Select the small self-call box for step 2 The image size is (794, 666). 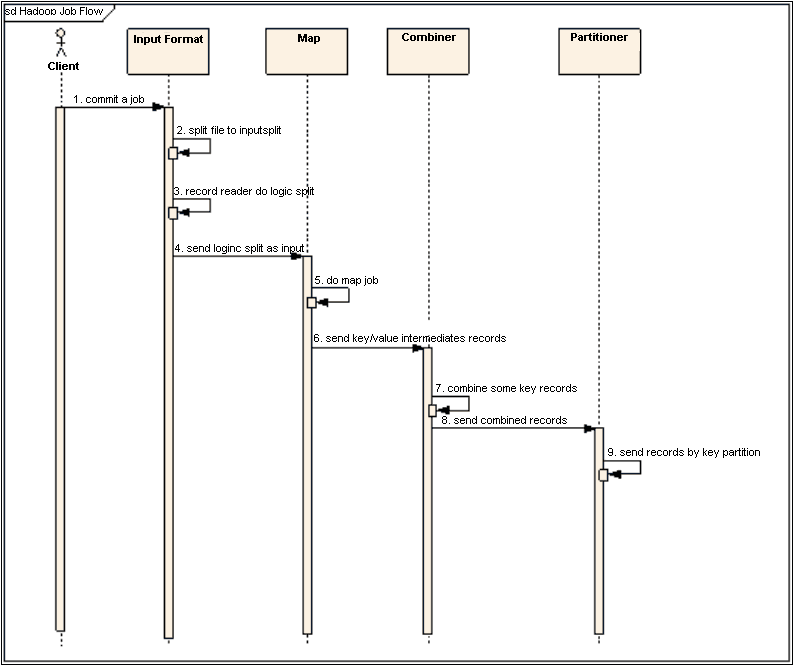tap(173, 153)
